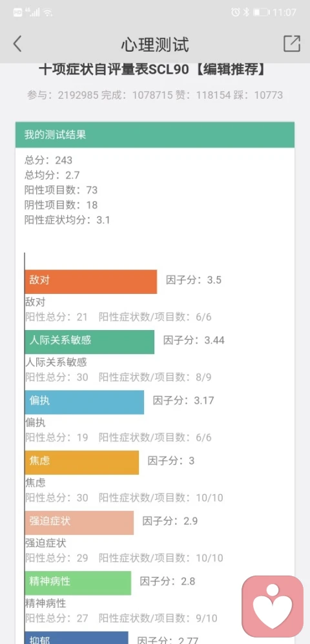Tap the alarm clock status icon

tap(235, 12)
